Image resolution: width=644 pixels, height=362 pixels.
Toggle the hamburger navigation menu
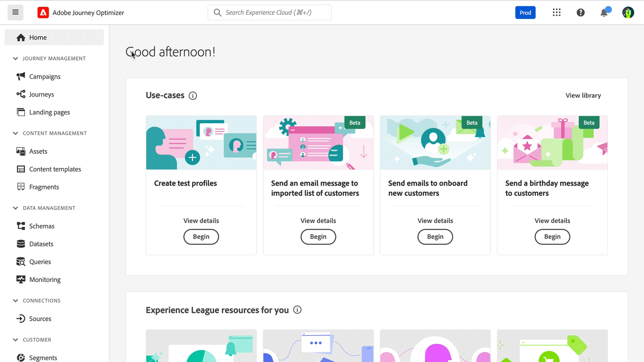point(15,12)
